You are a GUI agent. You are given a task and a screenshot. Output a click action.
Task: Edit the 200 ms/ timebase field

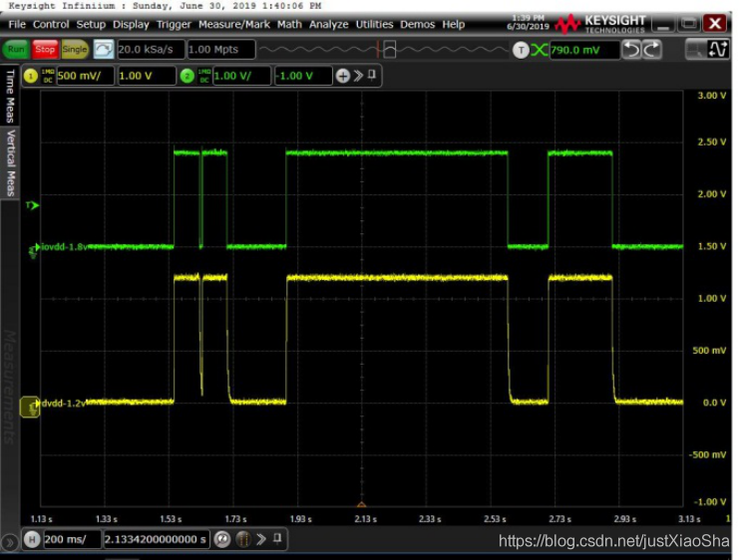pos(72,539)
